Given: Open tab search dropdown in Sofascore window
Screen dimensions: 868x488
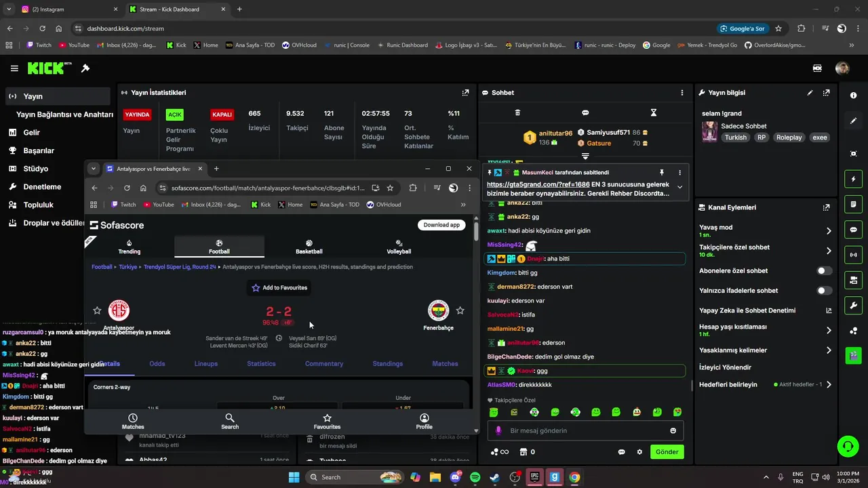Looking at the screenshot, I should (94, 169).
